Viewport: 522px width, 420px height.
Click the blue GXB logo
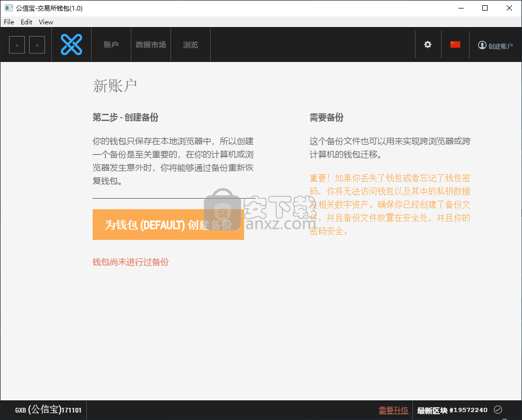(71, 44)
